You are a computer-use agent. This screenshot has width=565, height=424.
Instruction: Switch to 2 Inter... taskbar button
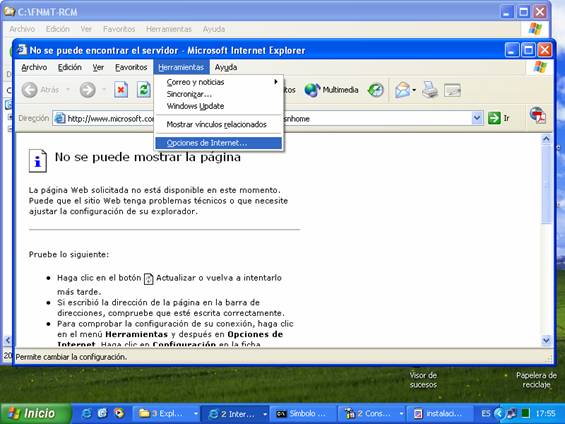coord(235,414)
